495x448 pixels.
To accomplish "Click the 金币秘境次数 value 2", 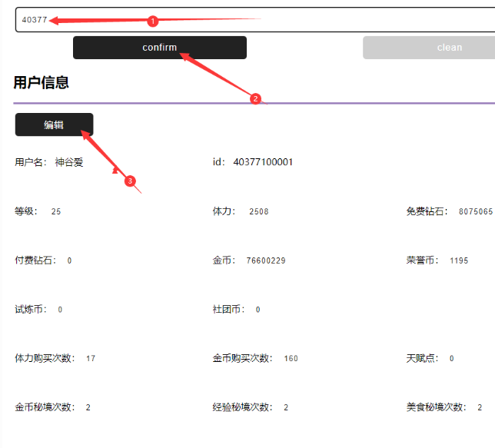I will pos(88,407).
